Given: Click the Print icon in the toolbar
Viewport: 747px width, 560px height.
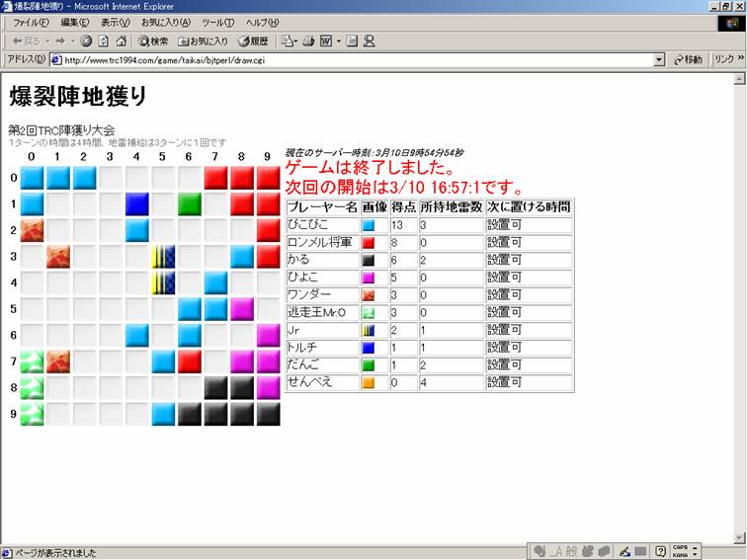Looking at the screenshot, I should [x=308, y=41].
